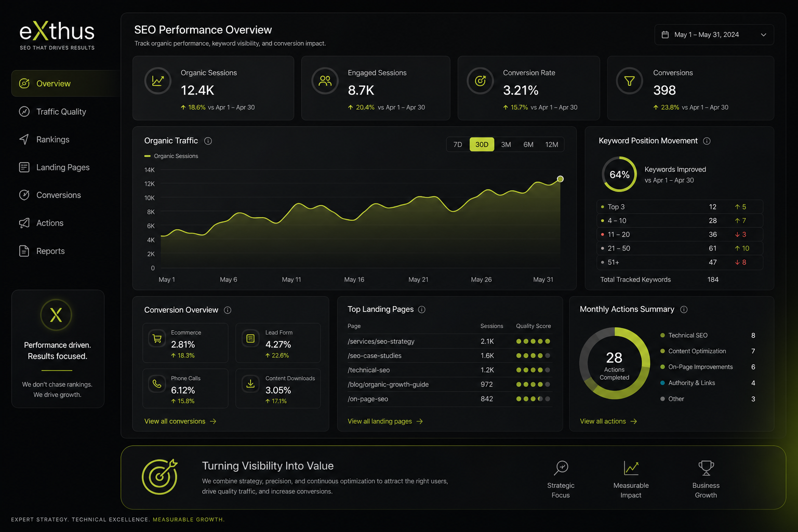Click the Lead Form icon

click(250, 339)
